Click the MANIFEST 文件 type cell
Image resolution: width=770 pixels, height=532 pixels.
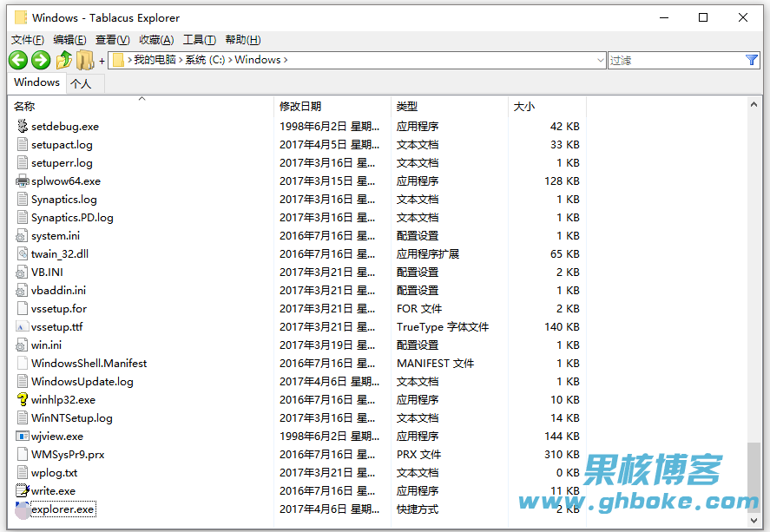tap(435, 363)
